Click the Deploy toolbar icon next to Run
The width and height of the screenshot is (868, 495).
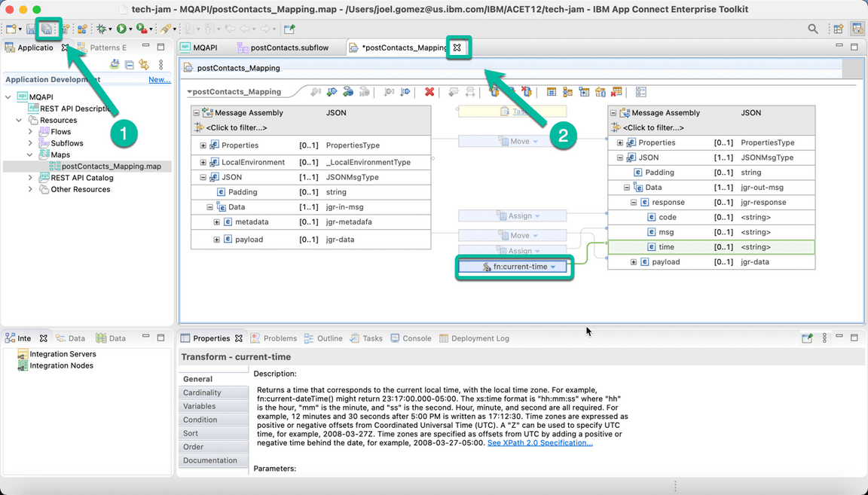click(139, 27)
